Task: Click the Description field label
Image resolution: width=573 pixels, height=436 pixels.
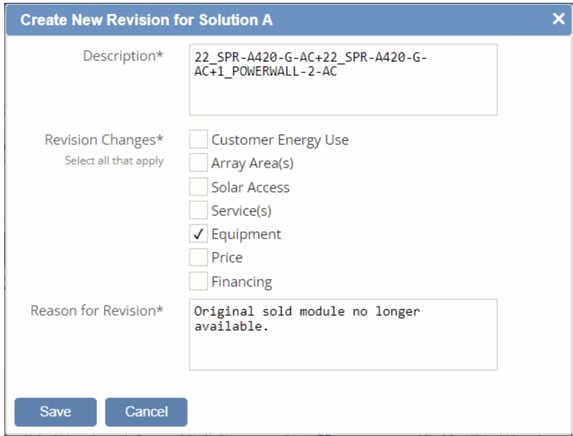Action: pyautogui.click(x=123, y=56)
